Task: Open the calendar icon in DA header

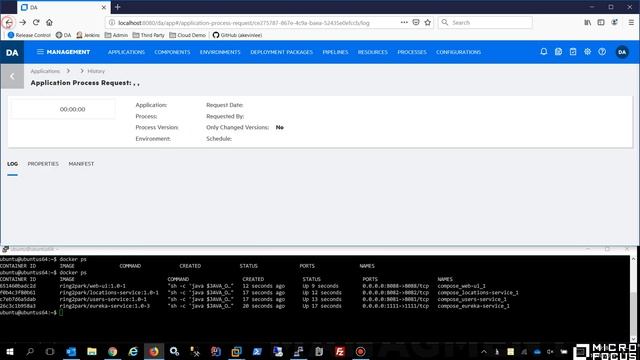Action: (x=573, y=52)
